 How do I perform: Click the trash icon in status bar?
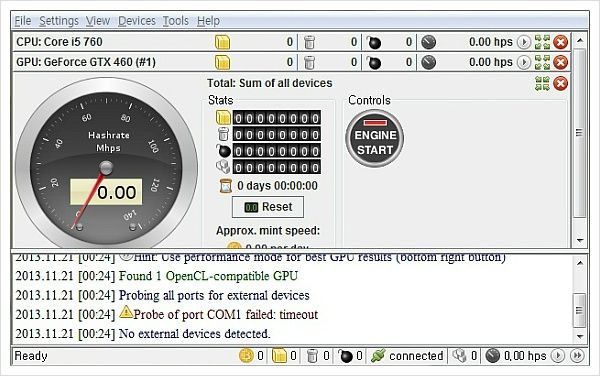(x=312, y=356)
